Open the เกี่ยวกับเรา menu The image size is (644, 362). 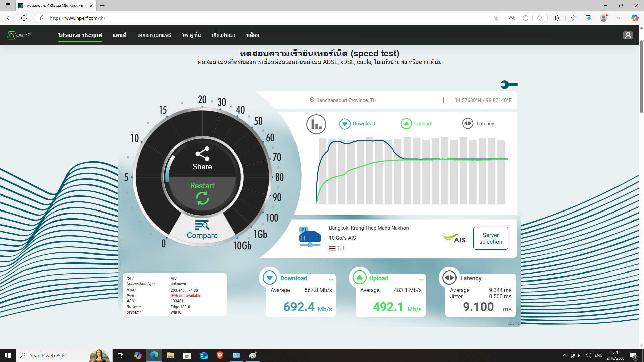[223, 35]
